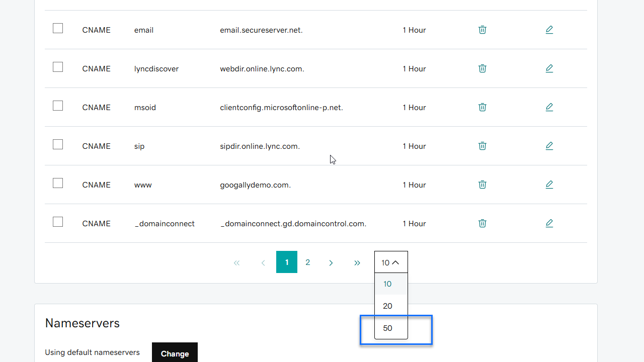Click the 1 Hour TTL for email
This screenshot has height=362, width=644.
(x=414, y=30)
